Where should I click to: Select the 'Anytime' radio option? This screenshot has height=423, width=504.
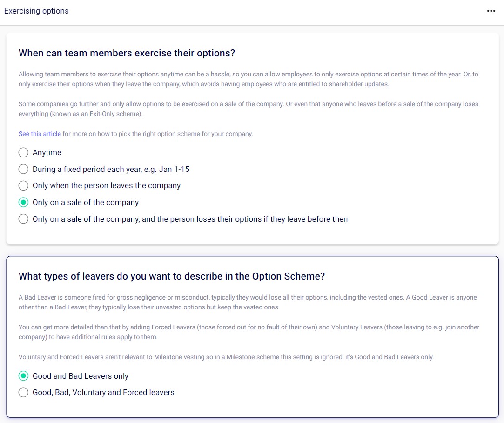point(23,152)
